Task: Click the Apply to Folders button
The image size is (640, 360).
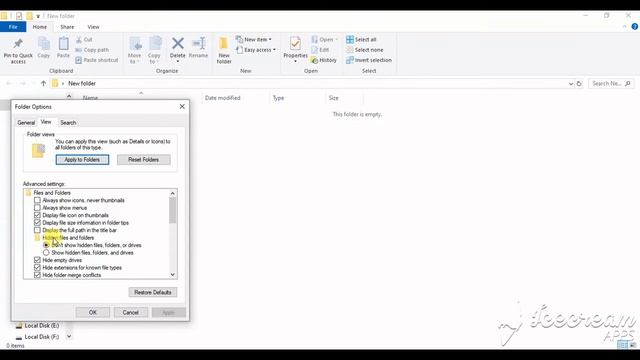Action: click(x=82, y=160)
